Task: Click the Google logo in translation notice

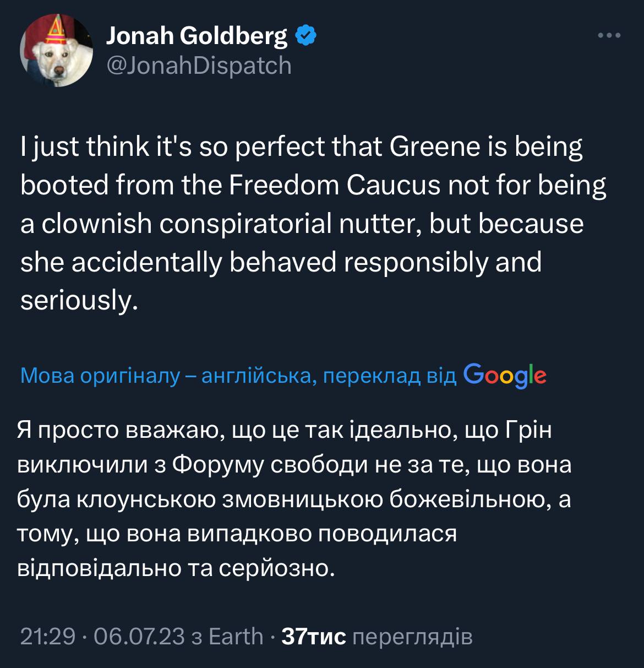Action: (x=505, y=375)
